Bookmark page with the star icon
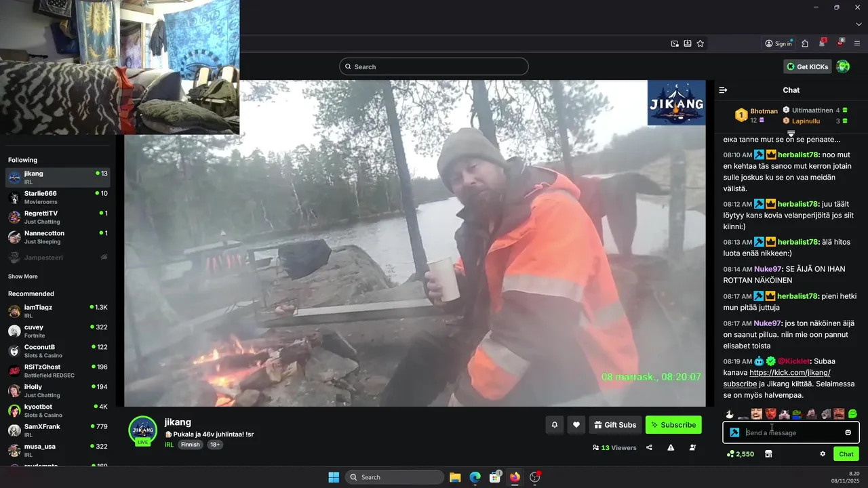The width and height of the screenshot is (868, 488). tap(701, 43)
